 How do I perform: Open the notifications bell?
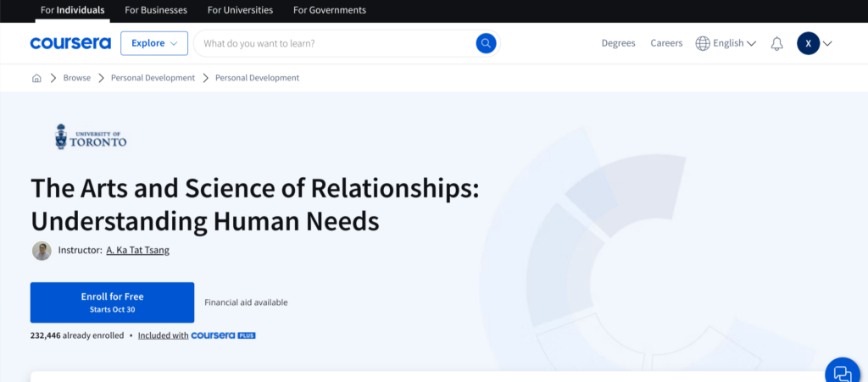776,43
